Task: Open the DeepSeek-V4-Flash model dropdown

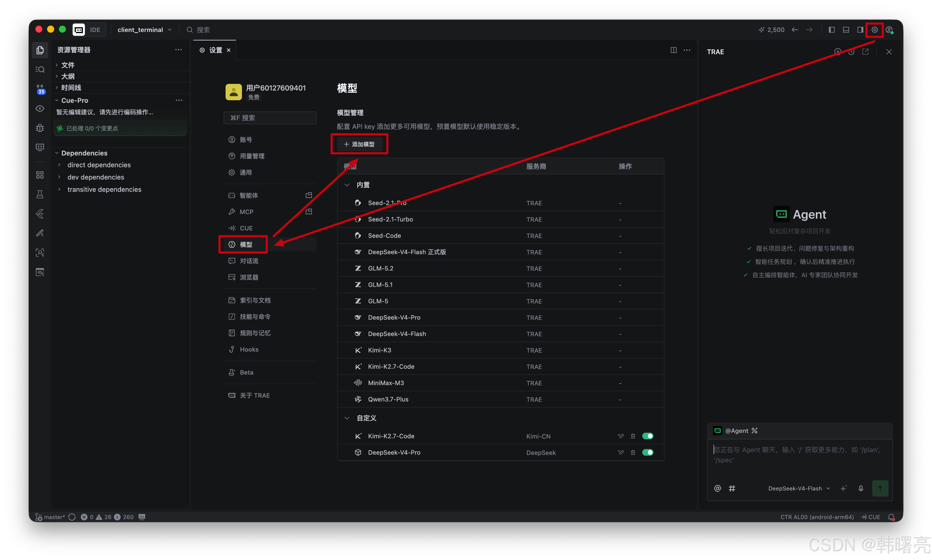Action: click(x=799, y=488)
